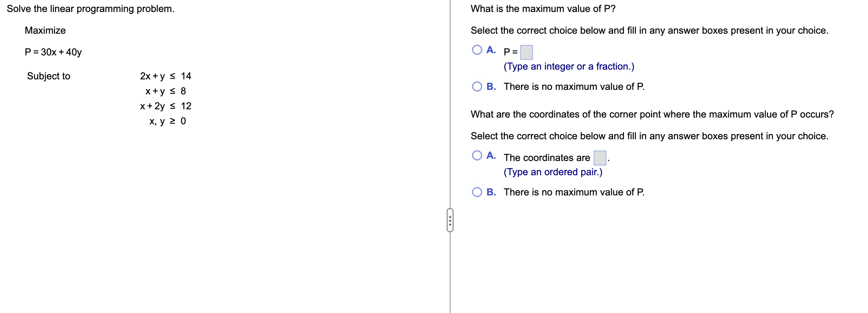868x313 pixels.
Task: Click the objective function 'P = 30x + 40y'
Action: tap(54, 52)
